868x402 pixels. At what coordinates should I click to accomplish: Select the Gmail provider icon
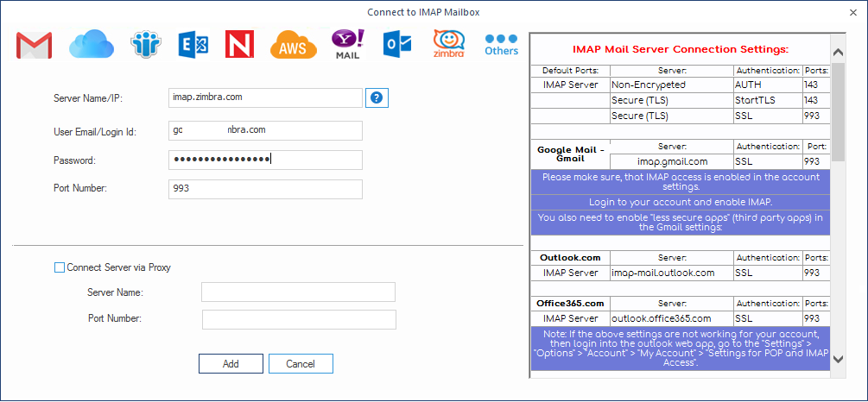[35, 44]
